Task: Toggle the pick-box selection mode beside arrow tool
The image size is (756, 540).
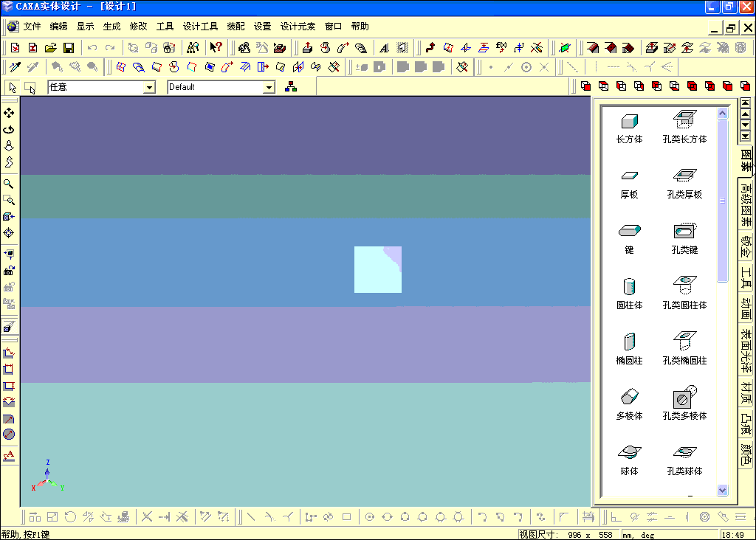Action: 30,87
